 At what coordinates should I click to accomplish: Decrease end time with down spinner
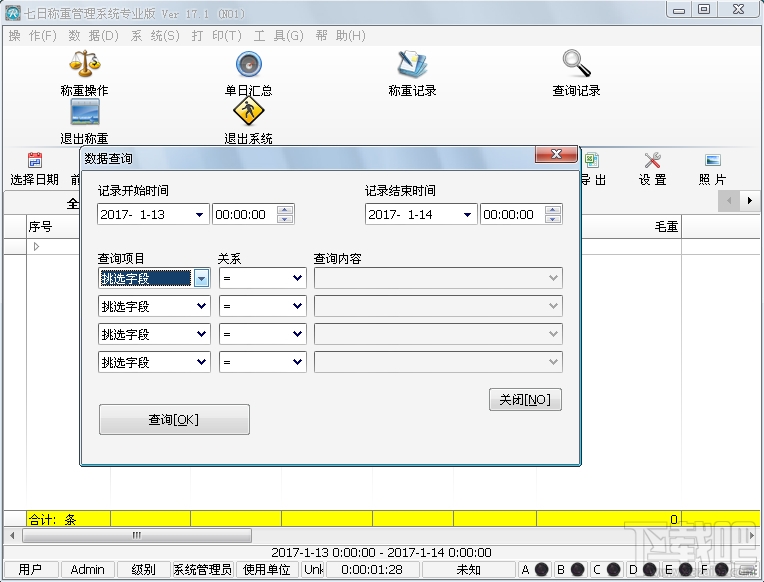coord(553,219)
